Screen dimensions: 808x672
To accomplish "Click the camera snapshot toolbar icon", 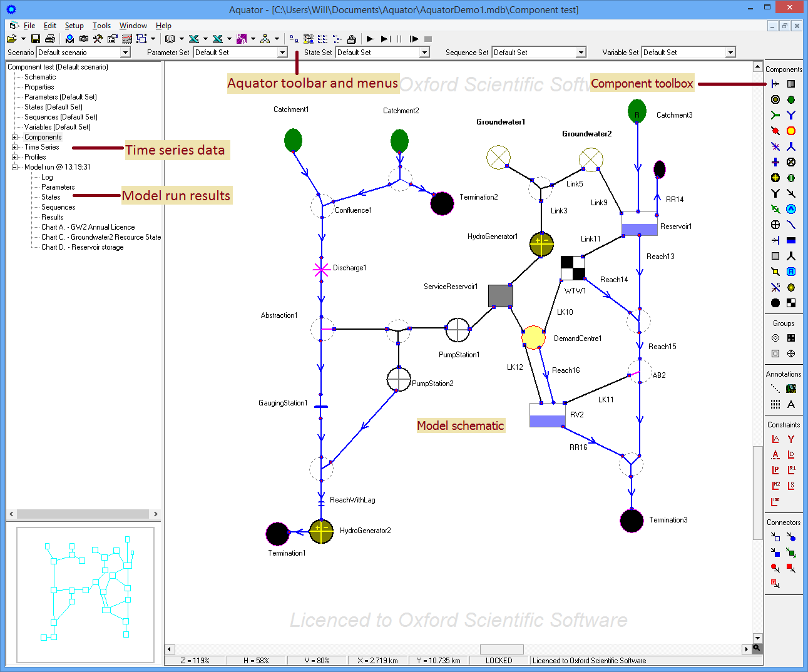I will pos(84,39).
